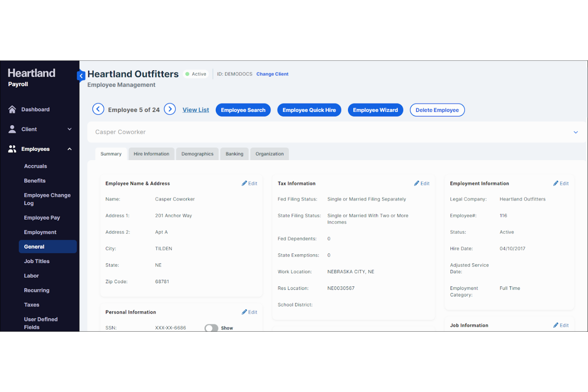
Task: Click the ID: DEMODOCS text
Action: click(x=234, y=74)
